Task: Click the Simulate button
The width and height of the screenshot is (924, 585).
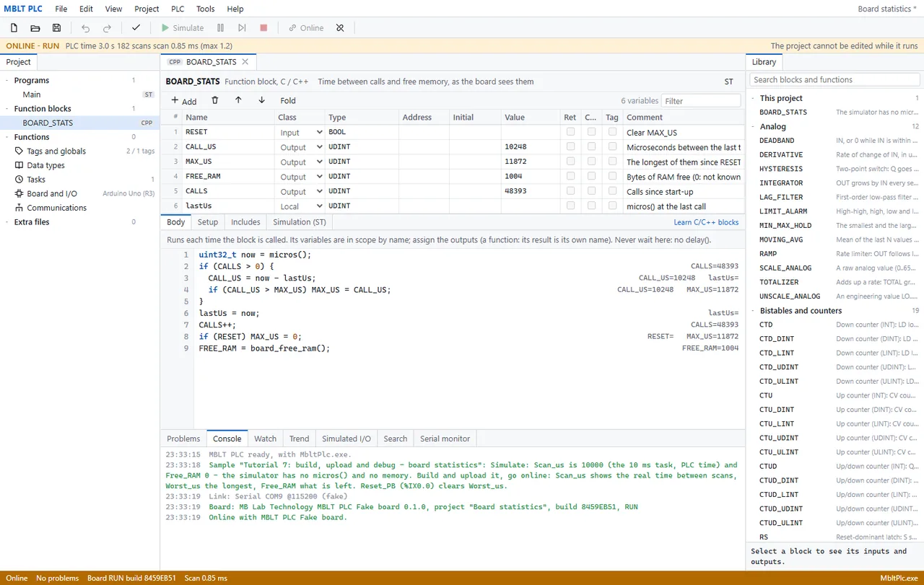Action: point(182,28)
